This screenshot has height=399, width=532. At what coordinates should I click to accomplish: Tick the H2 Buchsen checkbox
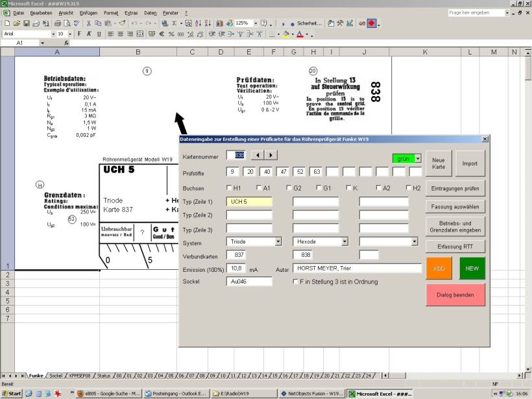click(x=408, y=187)
